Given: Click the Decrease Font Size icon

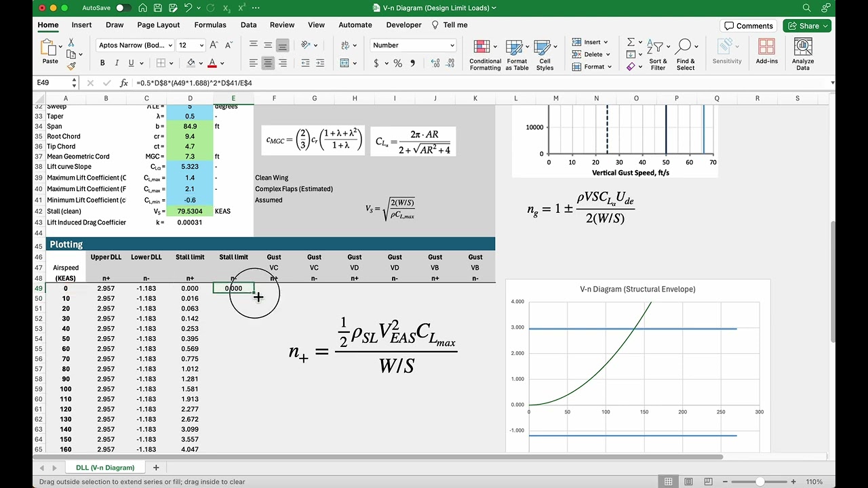Looking at the screenshot, I should [229, 45].
